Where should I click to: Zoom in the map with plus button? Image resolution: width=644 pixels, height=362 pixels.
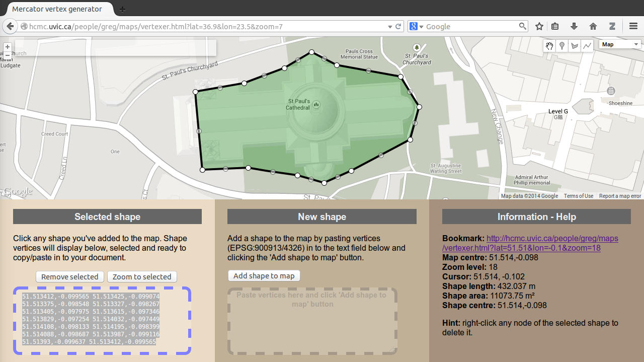tap(7, 47)
